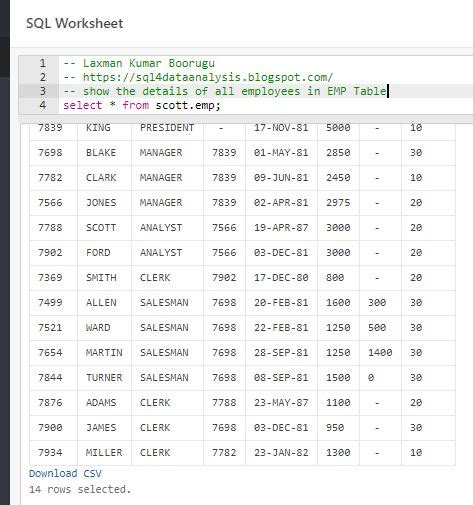This screenshot has width=473, height=505.
Task: Select name cell MARTIN
Action: pyautogui.click(x=104, y=353)
